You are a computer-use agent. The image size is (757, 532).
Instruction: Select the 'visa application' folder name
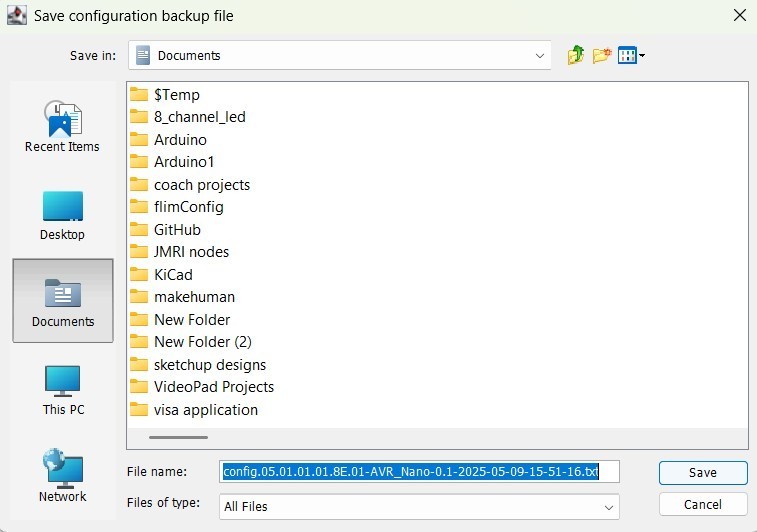point(206,410)
